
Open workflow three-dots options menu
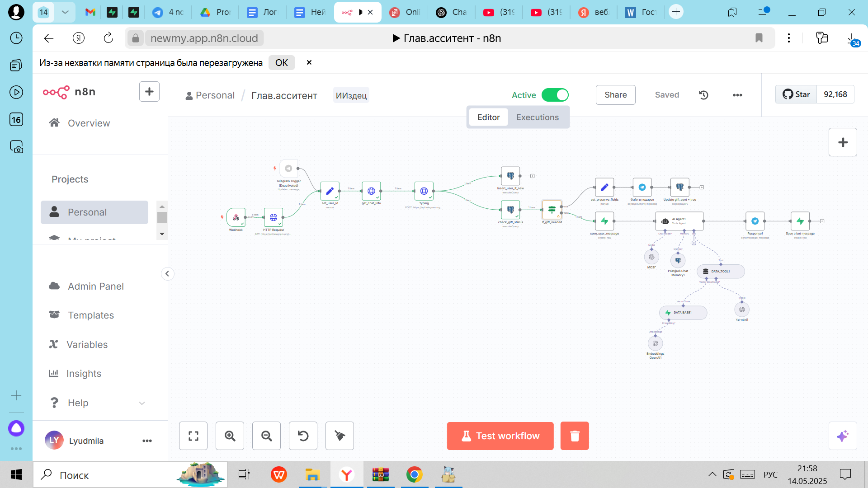[737, 95]
